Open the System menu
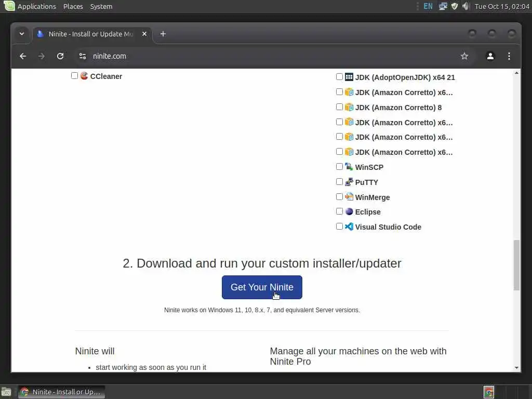Screen dimensions: 532x399 pyautogui.click(x=101, y=6)
